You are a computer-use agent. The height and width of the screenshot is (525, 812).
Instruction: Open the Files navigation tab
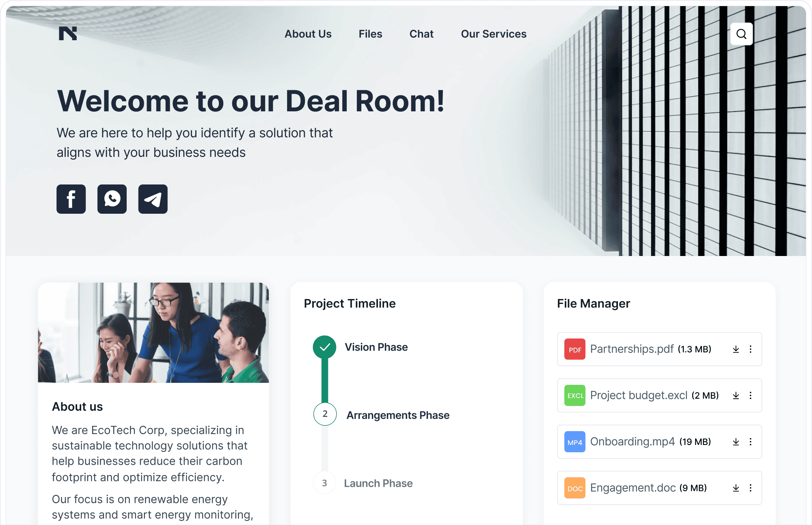(x=369, y=34)
